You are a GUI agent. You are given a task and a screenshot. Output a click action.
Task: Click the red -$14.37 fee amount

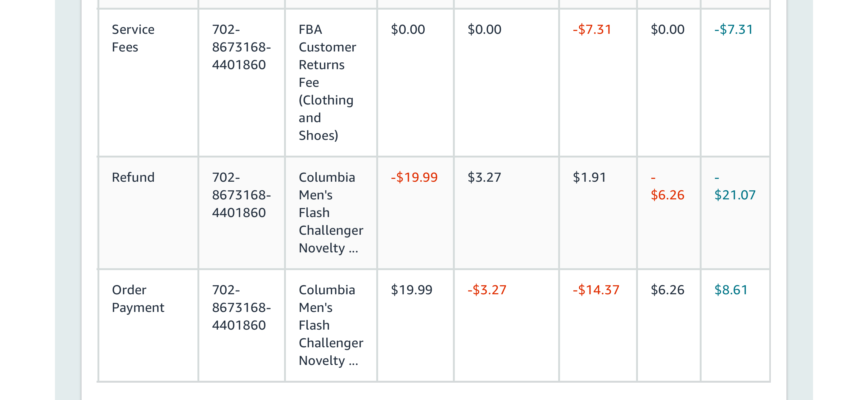coord(596,290)
